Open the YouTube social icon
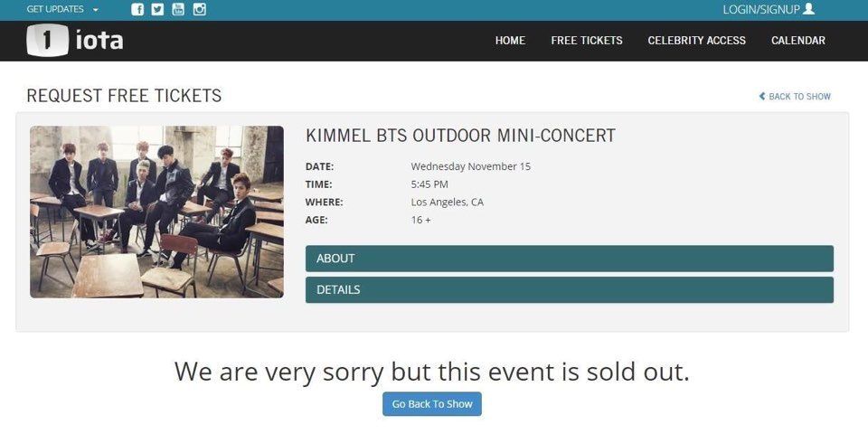This screenshot has width=868, height=434. click(178, 9)
